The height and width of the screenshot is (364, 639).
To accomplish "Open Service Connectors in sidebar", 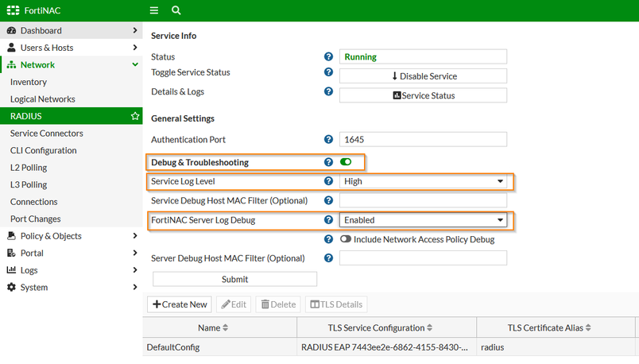I will (x=46, y=134).
